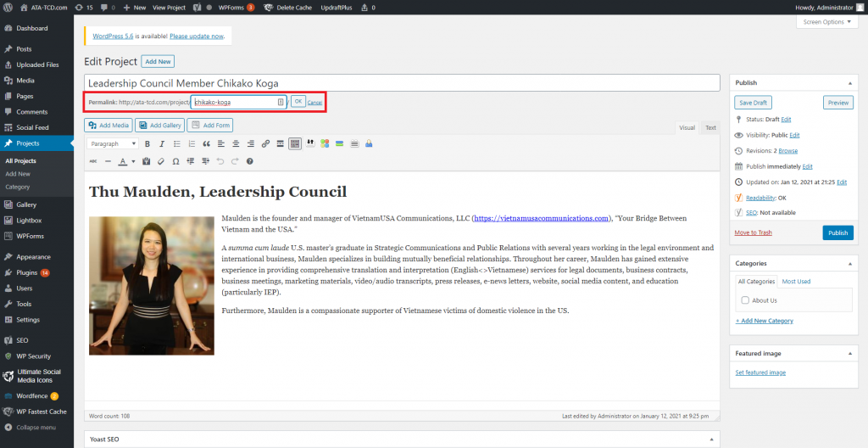
Task: Click the insert/edit link icon
Action: [x=265, y=143]
